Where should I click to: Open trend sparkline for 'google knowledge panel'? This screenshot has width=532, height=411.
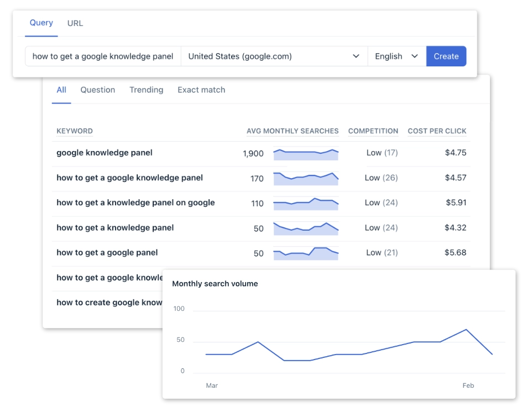tap(306, 154)
